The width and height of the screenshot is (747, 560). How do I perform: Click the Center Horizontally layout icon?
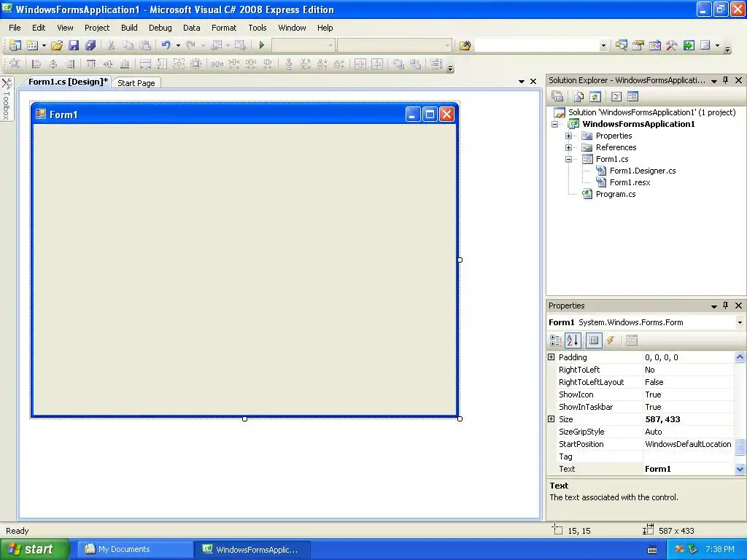click(x=360, y=64)
